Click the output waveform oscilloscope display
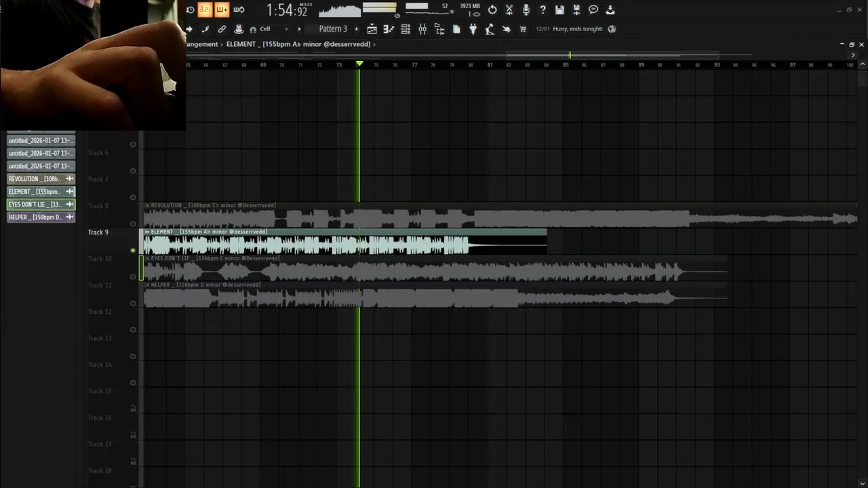868x488 pixels. coord(339,10)
